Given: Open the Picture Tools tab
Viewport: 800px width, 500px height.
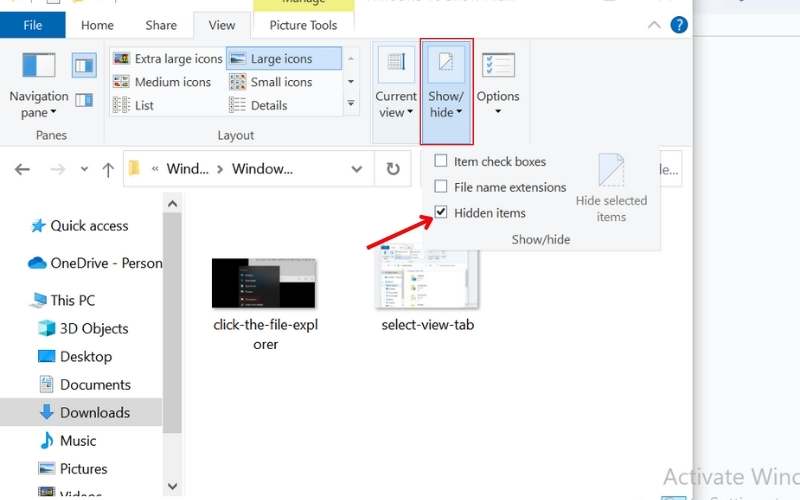Looking at the screenshot, I should point(303,25).
